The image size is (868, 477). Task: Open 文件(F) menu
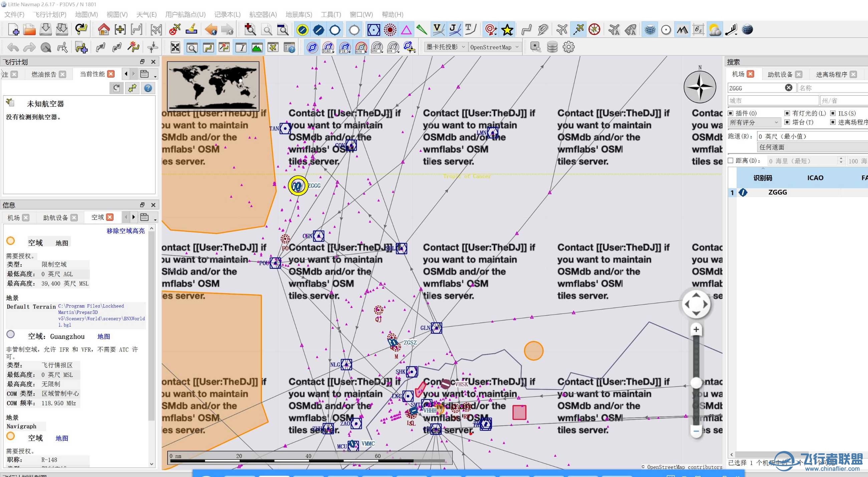click(14, 14)
